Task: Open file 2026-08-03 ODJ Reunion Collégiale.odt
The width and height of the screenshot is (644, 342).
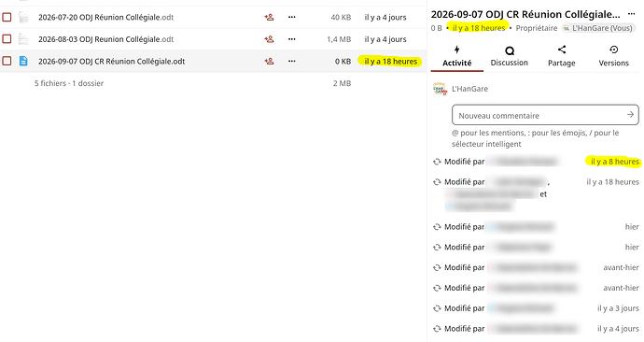Action: [x=105, y=39]
